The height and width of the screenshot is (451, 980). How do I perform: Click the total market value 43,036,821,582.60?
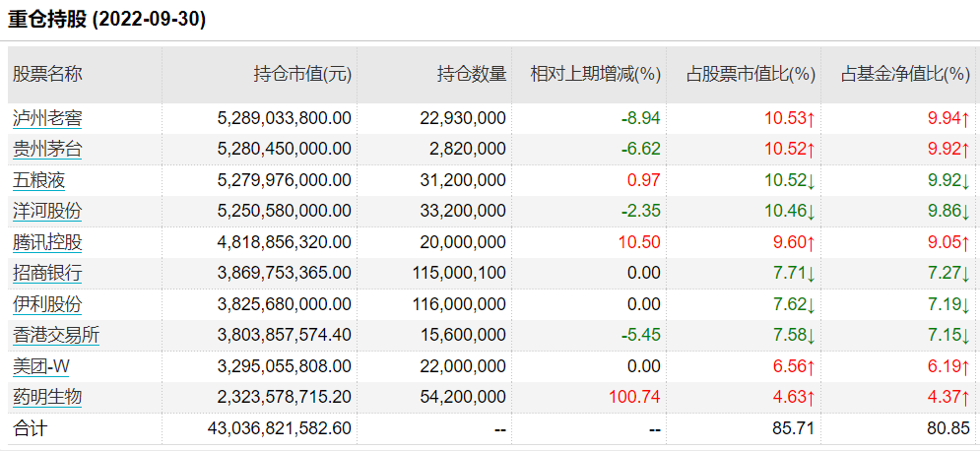(x=280, y=429)
